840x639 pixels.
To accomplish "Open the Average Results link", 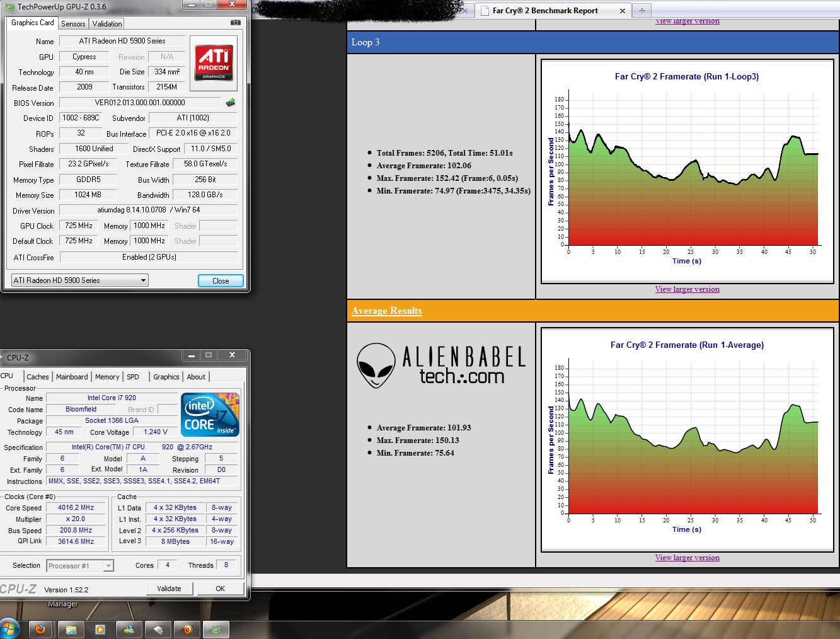I will pyautogui.click(x=386, y=311).
